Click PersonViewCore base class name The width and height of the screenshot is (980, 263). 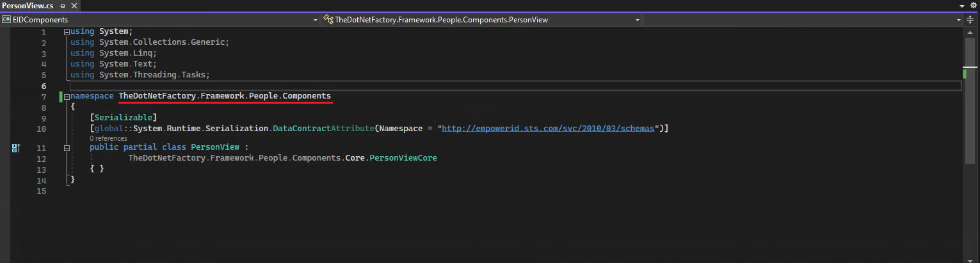click(403, 157)
